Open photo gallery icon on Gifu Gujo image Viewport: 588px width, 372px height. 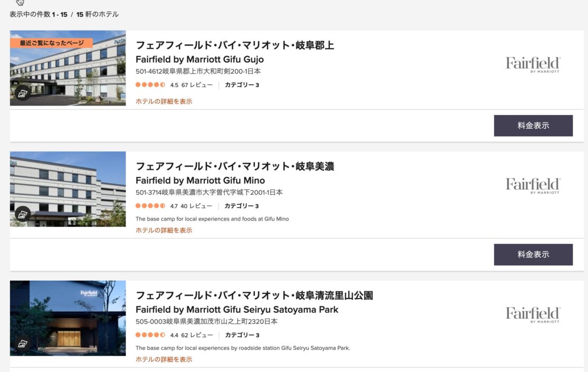pos(23,93)
